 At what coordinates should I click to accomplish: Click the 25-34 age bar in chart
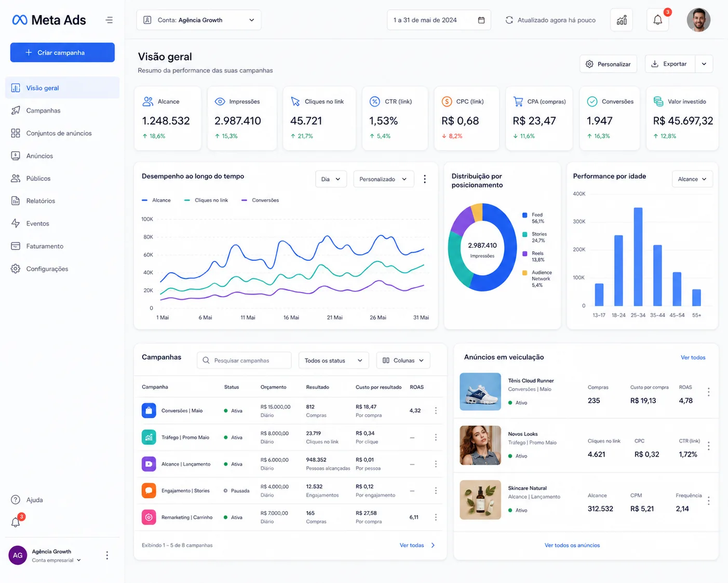pos(638,257)
